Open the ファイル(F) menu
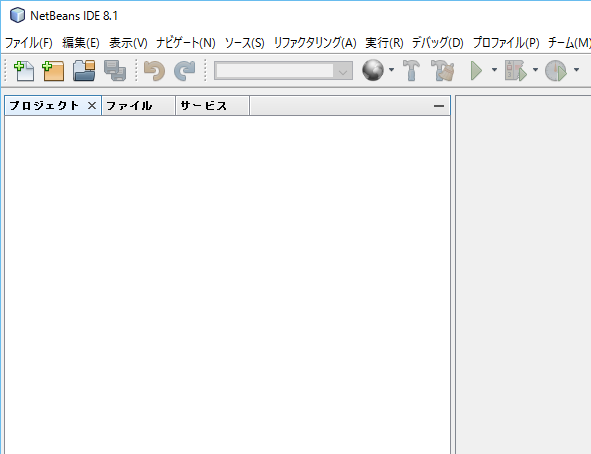This screenshot has height=454, width=591. click(x=29, y=43)
